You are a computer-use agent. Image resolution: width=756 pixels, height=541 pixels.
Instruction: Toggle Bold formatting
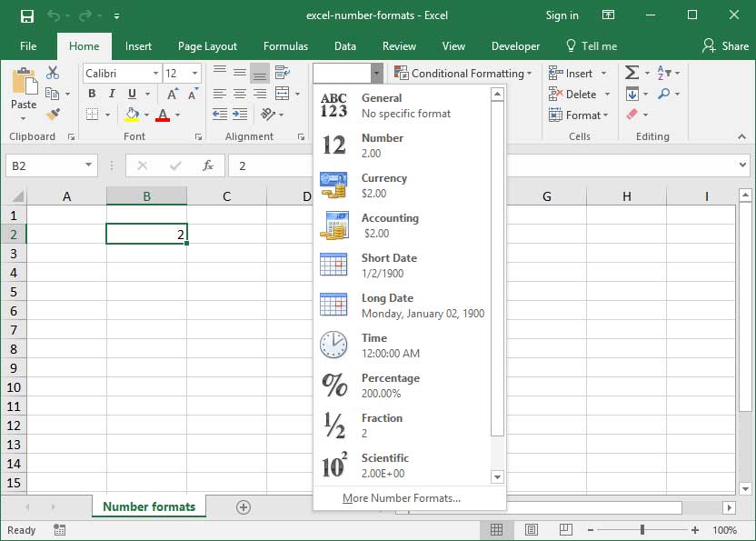[92, 94]
